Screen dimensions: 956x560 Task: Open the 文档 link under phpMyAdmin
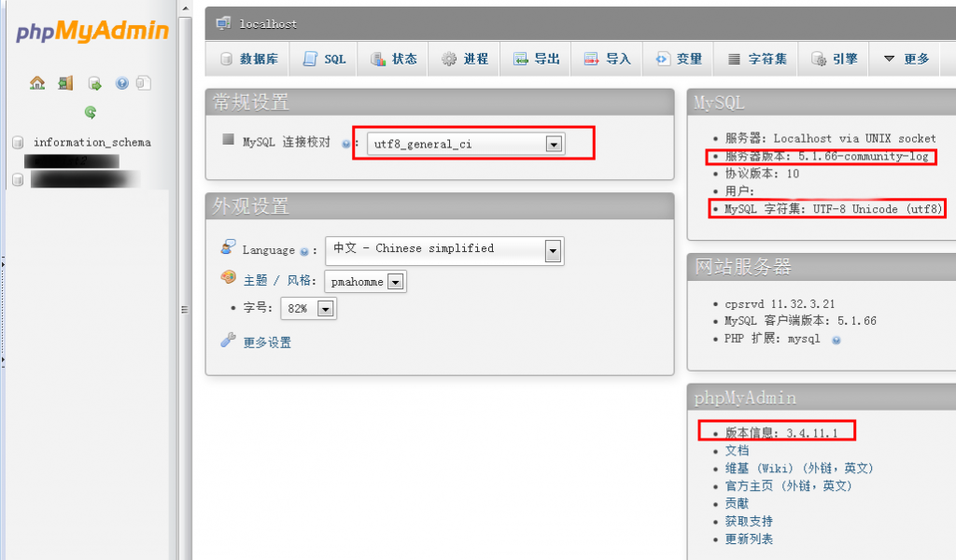[x=738, y=450]
